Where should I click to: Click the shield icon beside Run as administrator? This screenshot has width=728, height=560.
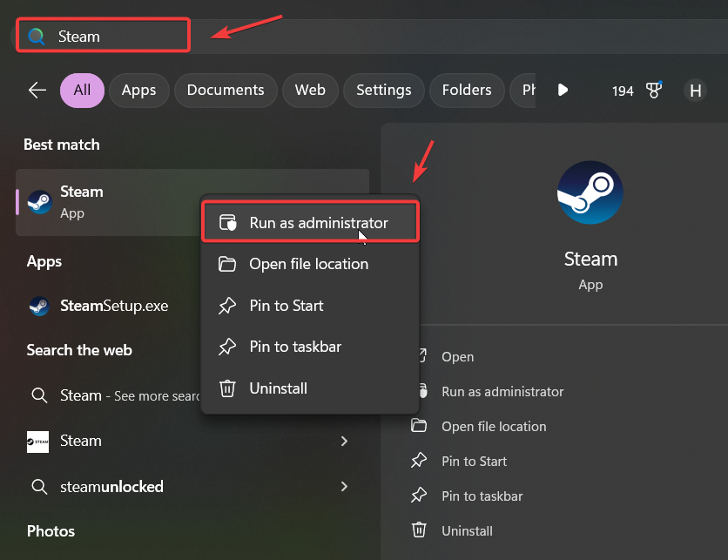point(227,223)
